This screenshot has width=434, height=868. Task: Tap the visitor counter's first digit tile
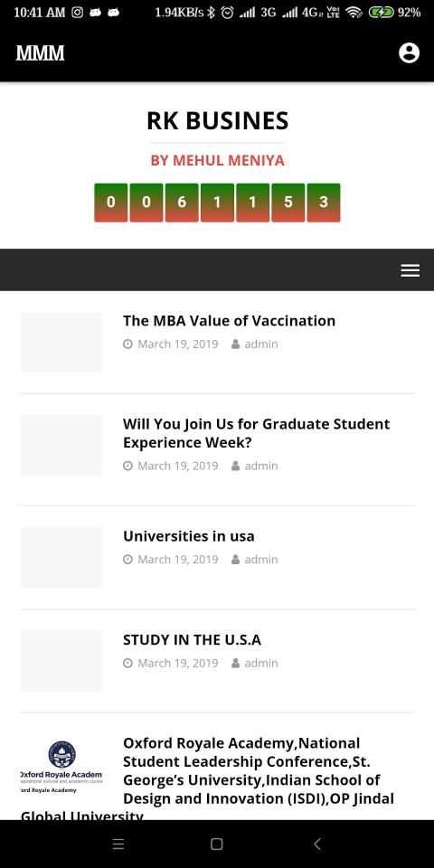click(x=110, y=203)
